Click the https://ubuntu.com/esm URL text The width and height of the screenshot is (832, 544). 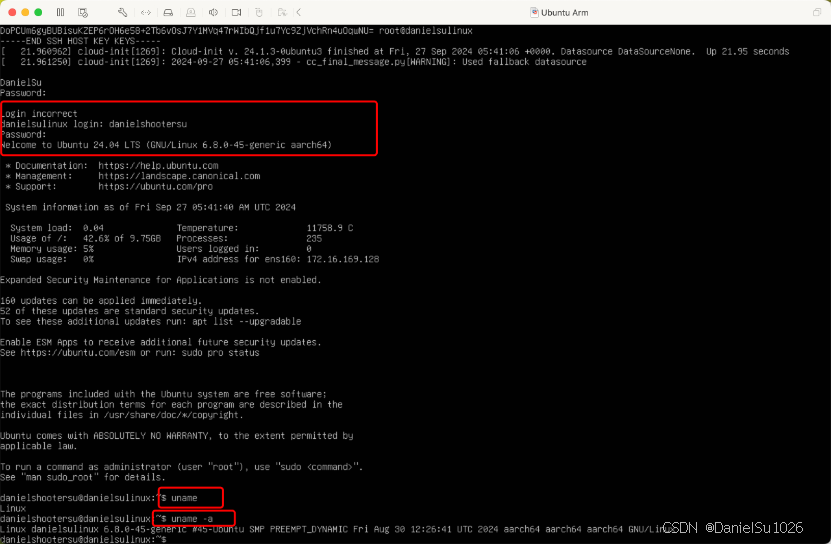coord(78,353)
